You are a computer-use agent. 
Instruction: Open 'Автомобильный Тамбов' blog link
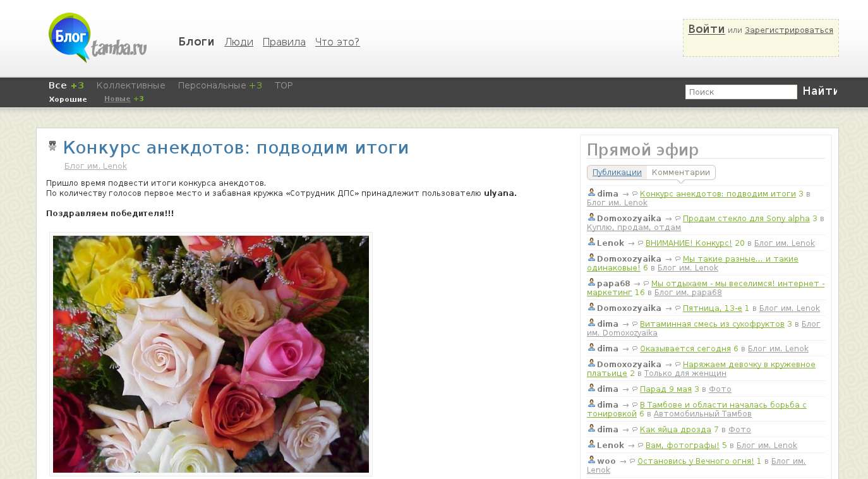[702, 414]
